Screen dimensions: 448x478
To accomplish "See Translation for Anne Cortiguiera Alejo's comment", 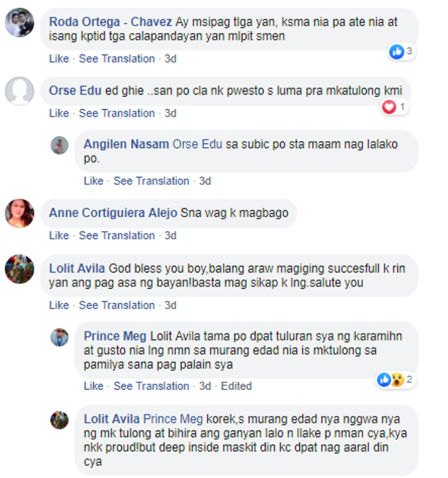I will 117,235.
